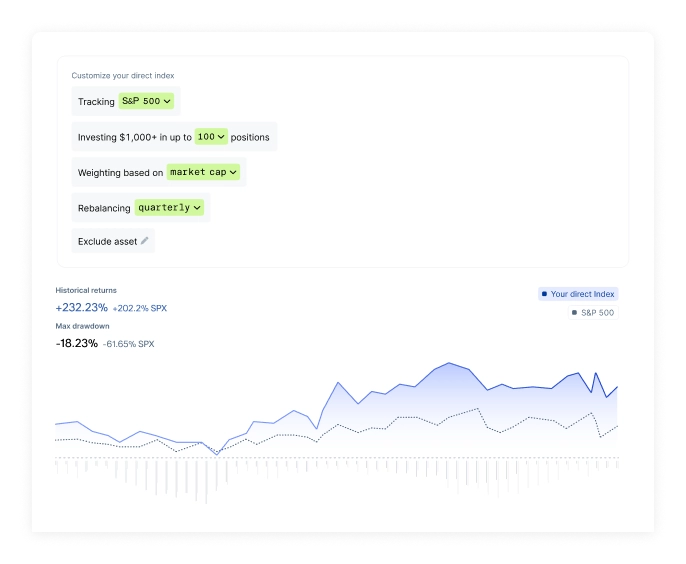Click the pencil icon beside Exclude asset

(x=145, y=241)
